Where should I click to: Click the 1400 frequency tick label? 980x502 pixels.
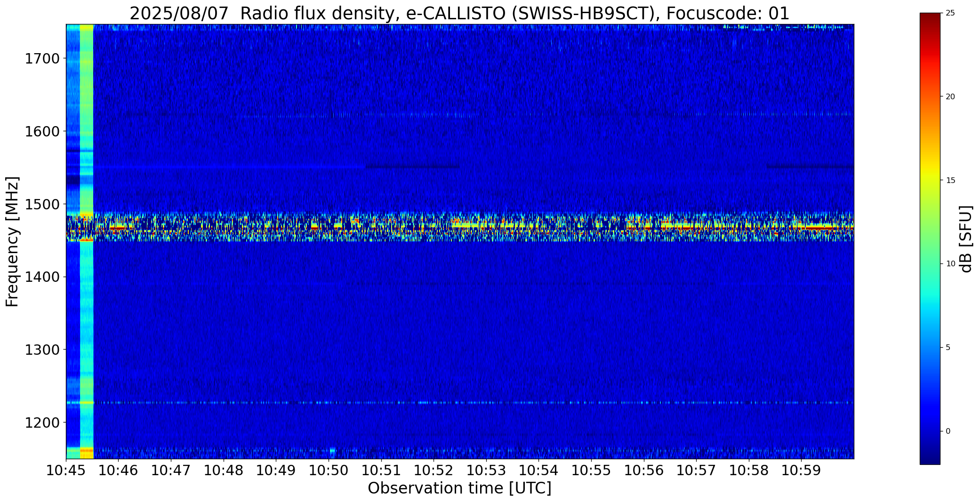(x=42, y=277)
